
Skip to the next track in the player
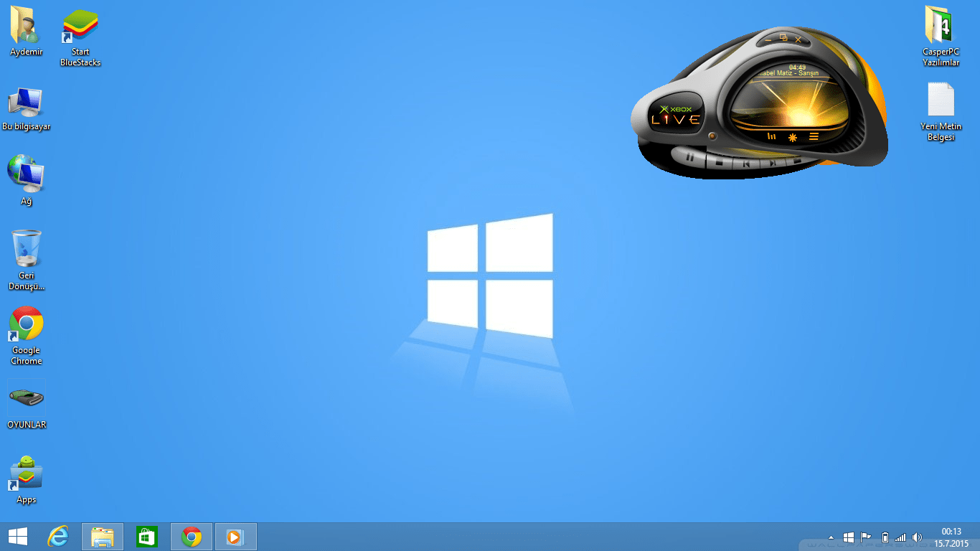772,163
